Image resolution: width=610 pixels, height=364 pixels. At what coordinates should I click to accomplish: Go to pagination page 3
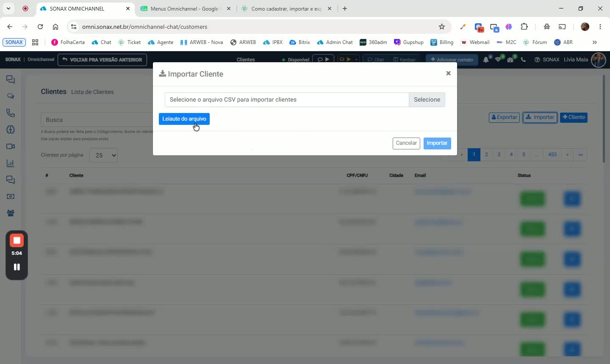click(x=499, y=154)
